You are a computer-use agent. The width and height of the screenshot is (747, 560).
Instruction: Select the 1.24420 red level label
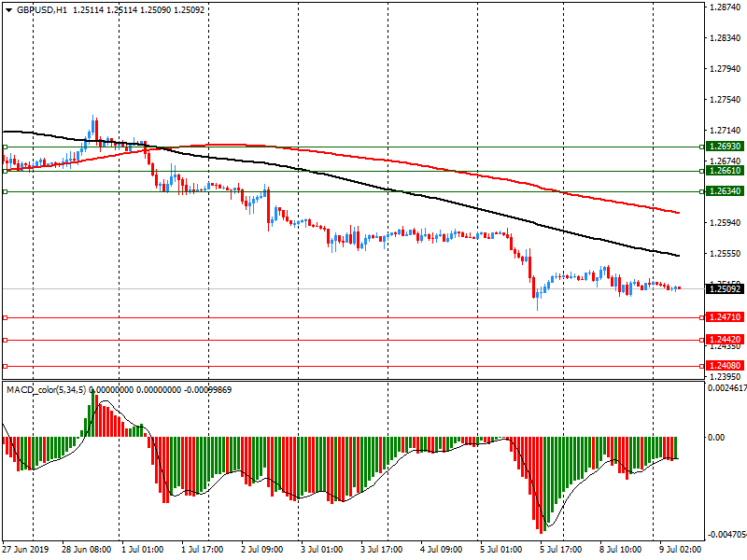[725, 339]
